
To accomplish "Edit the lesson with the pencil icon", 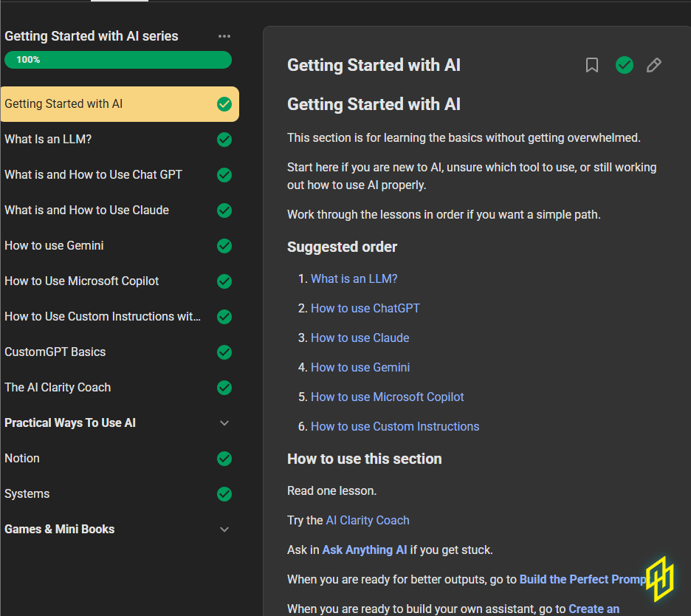I will pos(653,65).
